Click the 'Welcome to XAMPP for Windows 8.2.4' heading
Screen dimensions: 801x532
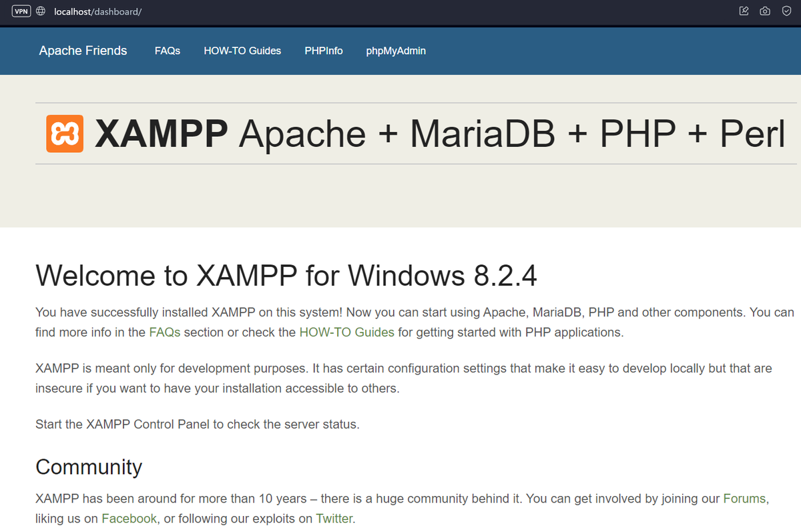(x=286, y=276)
